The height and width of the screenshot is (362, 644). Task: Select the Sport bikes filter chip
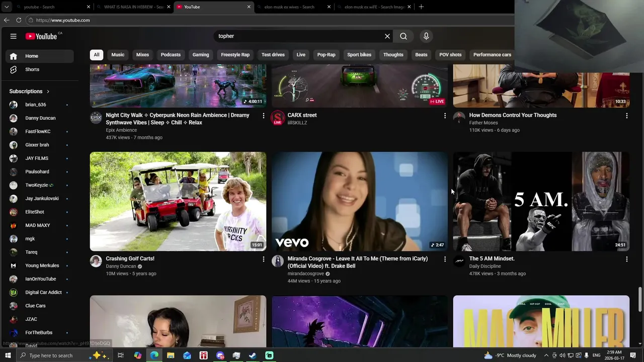(x=359, y=55)
